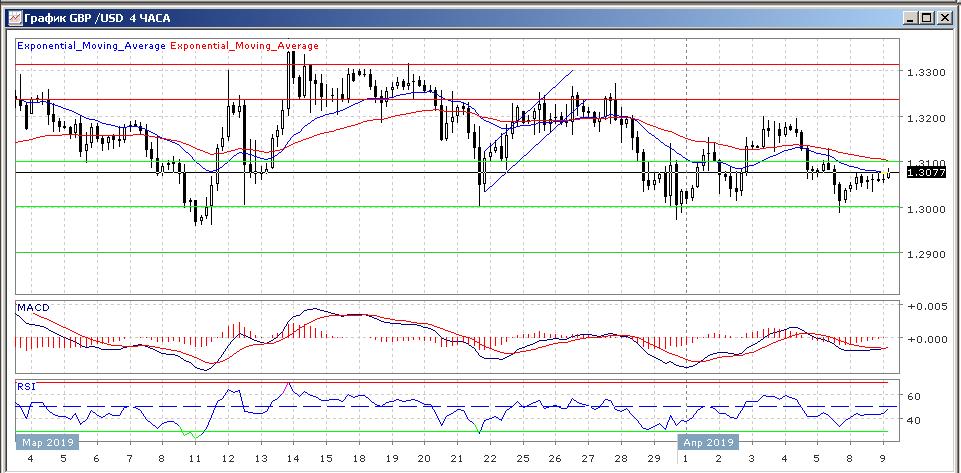Screen dimensions: 961x473
Task: Minimize the GBP/USD chart window
Action: coord(910,17)
